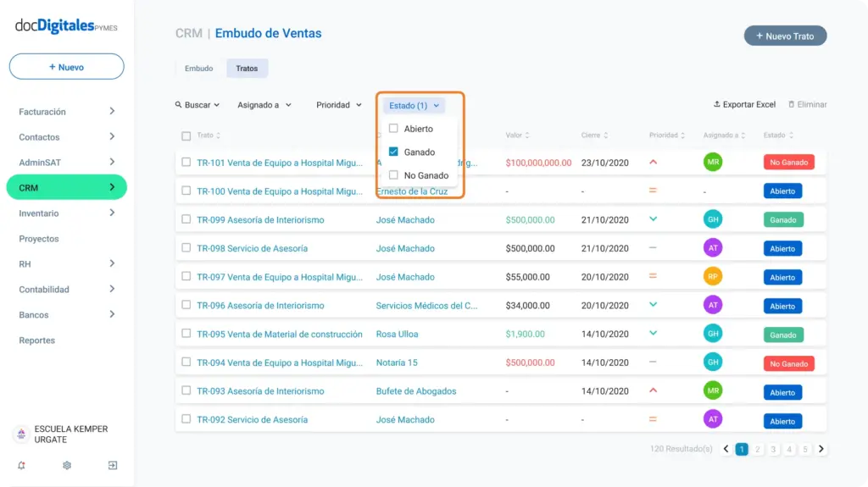Click the GH avatar on TR-095 row
The height and width of the screenshot is (487, 868).
pos(712,334)
